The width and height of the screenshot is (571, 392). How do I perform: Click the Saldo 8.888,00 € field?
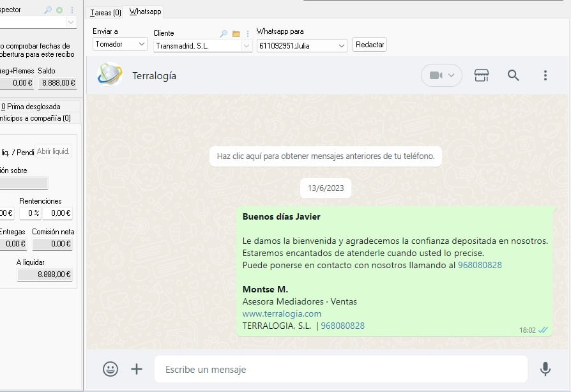tap(57, 83)
